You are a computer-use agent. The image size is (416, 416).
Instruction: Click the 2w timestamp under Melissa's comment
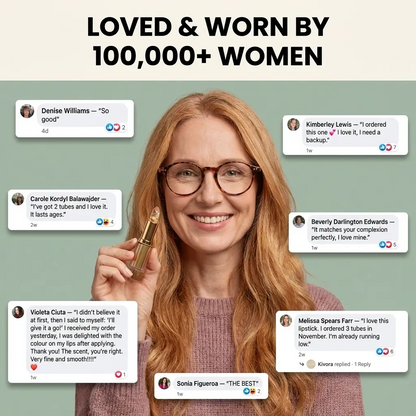pyautogui.click(x=302, y=354)
